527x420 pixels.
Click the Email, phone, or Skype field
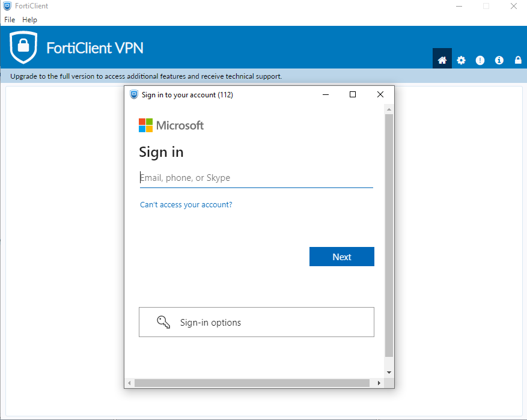pyautogui.click(x=257, y=177)
